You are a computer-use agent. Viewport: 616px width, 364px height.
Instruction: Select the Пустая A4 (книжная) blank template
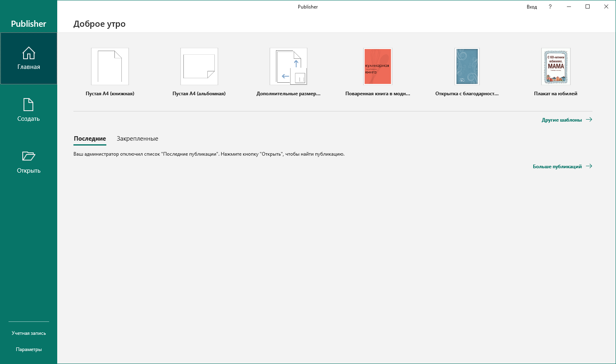[x=110, y=67]
